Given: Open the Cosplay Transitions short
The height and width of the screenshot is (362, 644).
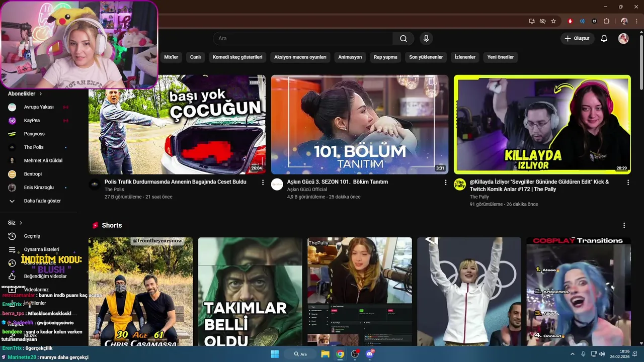Looking at the screenshot, I should [579, 292].
